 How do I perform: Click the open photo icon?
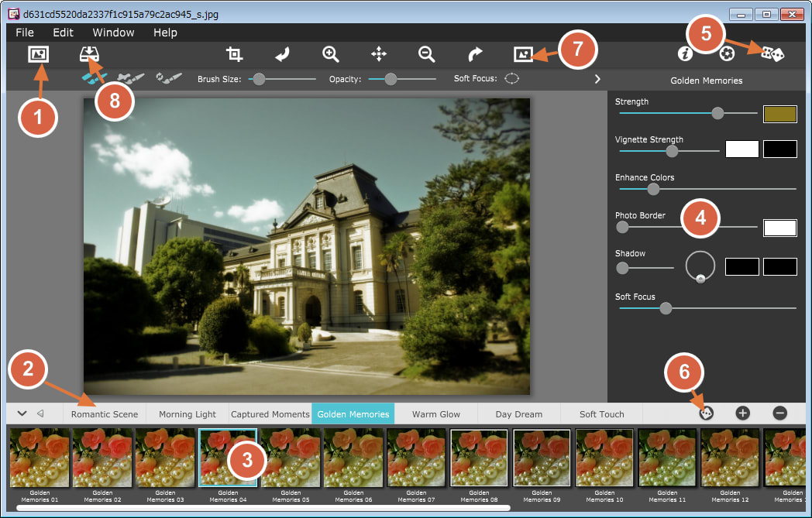point(38,54)
